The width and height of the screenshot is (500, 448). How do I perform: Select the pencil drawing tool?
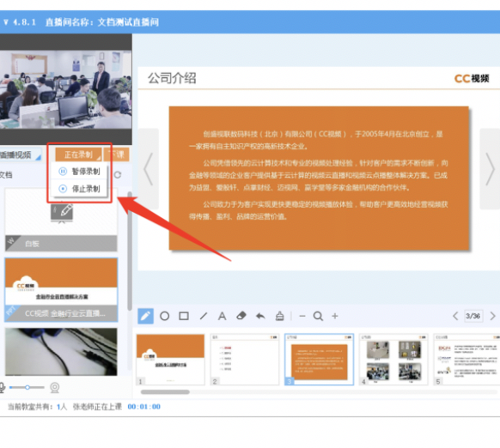coord(145,316)
